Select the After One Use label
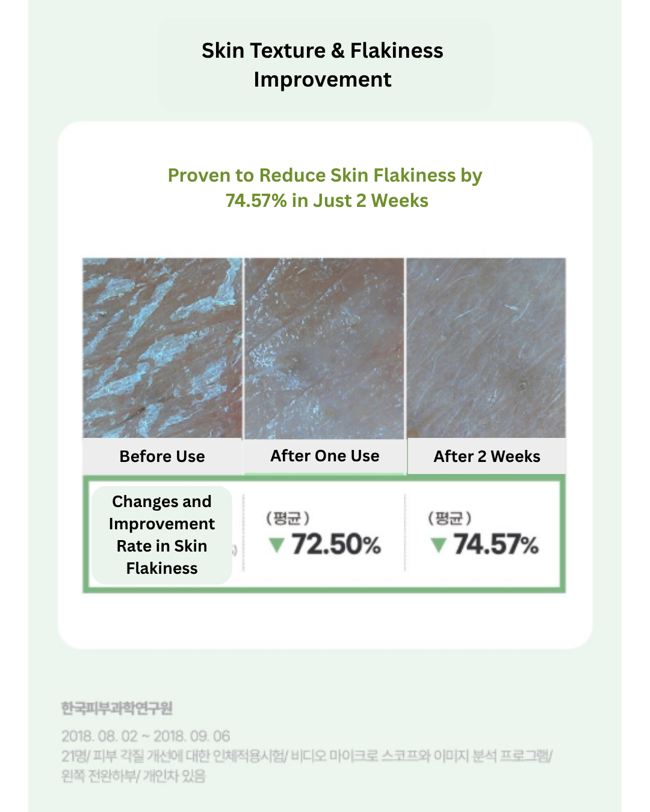This screenshot has height=812, width=650. click(325, 456)
